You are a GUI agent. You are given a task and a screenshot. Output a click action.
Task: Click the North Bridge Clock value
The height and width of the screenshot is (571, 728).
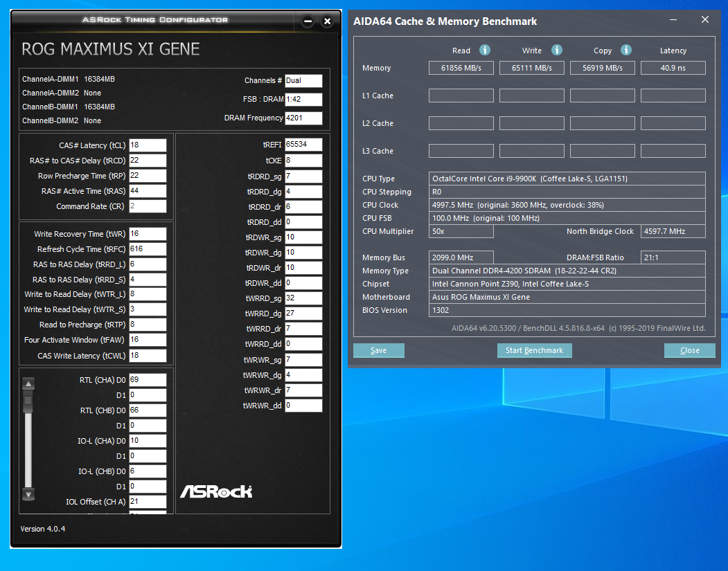click(x=673, y=231)
